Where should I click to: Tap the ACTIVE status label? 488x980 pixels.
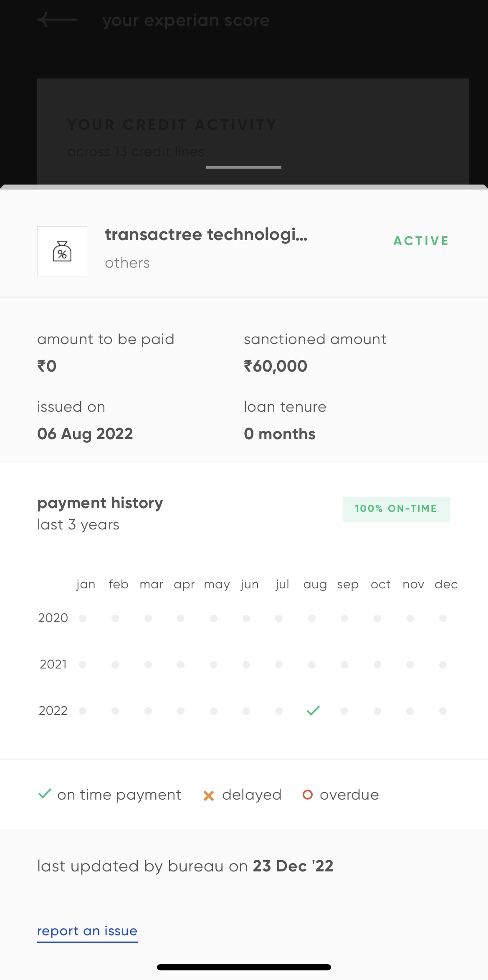421,241
